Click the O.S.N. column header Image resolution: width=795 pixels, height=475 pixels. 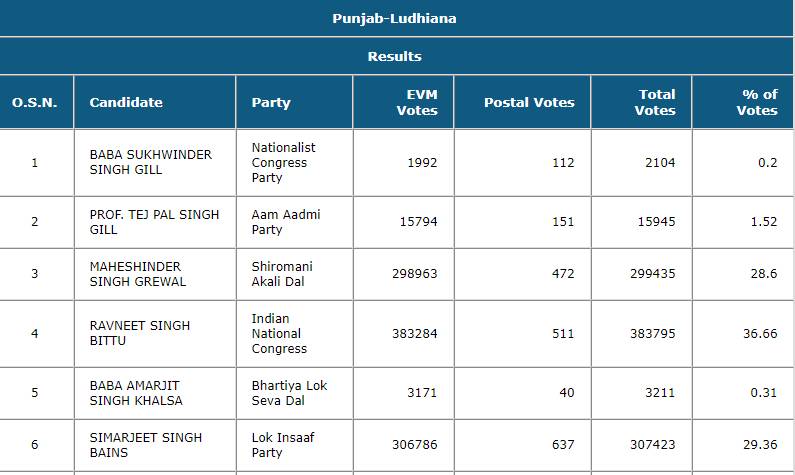[35, 102]
